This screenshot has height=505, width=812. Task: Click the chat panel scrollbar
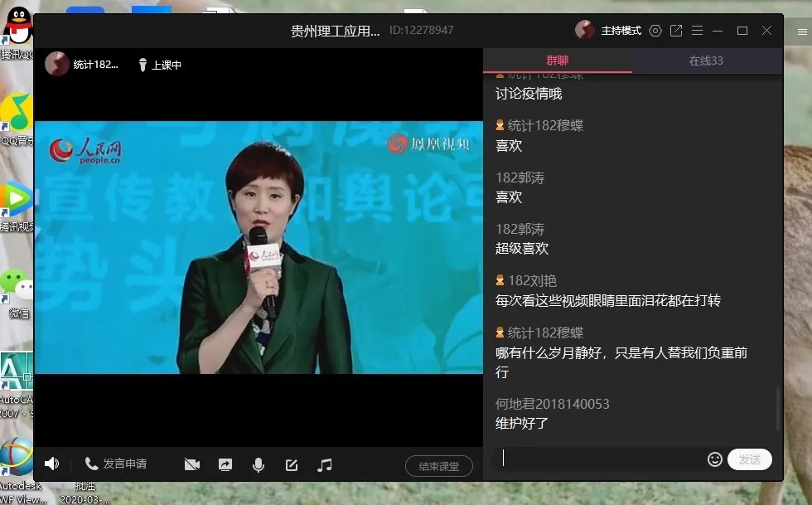[x=777, y=408]
